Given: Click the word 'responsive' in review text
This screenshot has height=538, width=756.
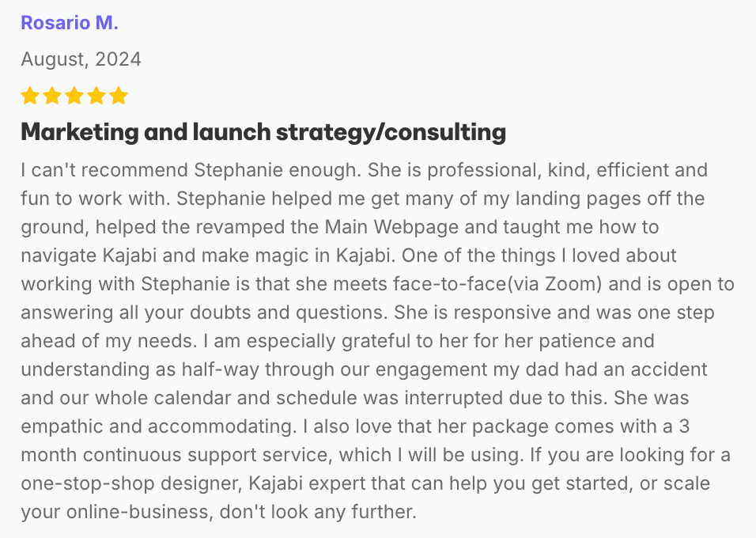Looking at the screenshot, I should (502, 313).
